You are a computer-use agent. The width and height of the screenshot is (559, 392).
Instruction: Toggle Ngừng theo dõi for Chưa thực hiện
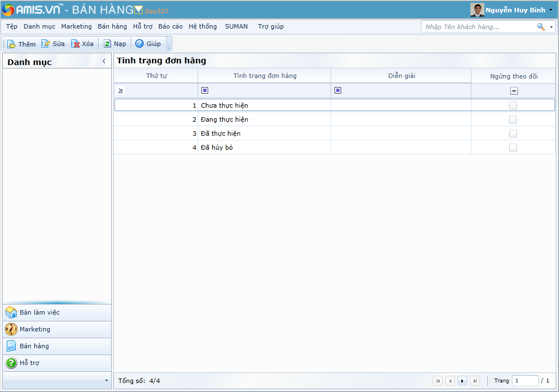[513, 105]
